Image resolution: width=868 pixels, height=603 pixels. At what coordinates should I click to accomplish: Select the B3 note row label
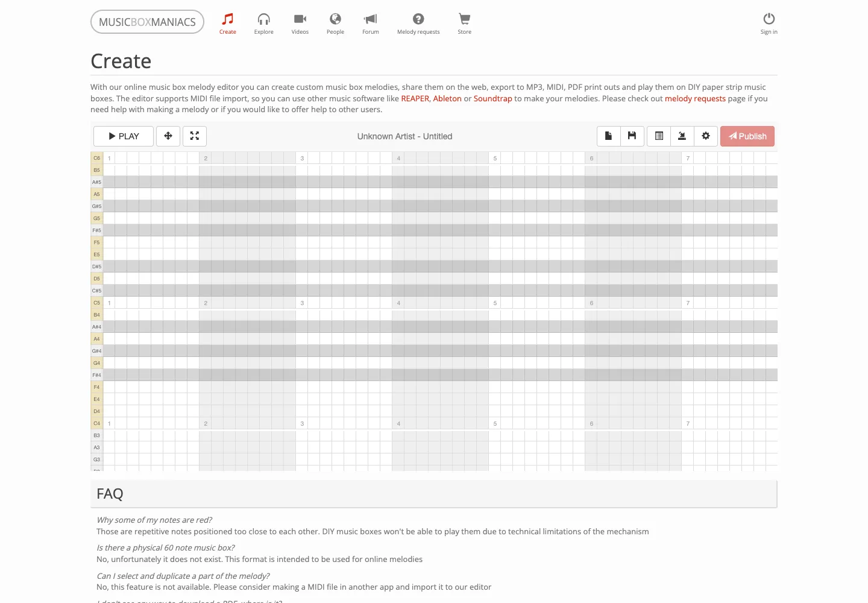(96, 435)
